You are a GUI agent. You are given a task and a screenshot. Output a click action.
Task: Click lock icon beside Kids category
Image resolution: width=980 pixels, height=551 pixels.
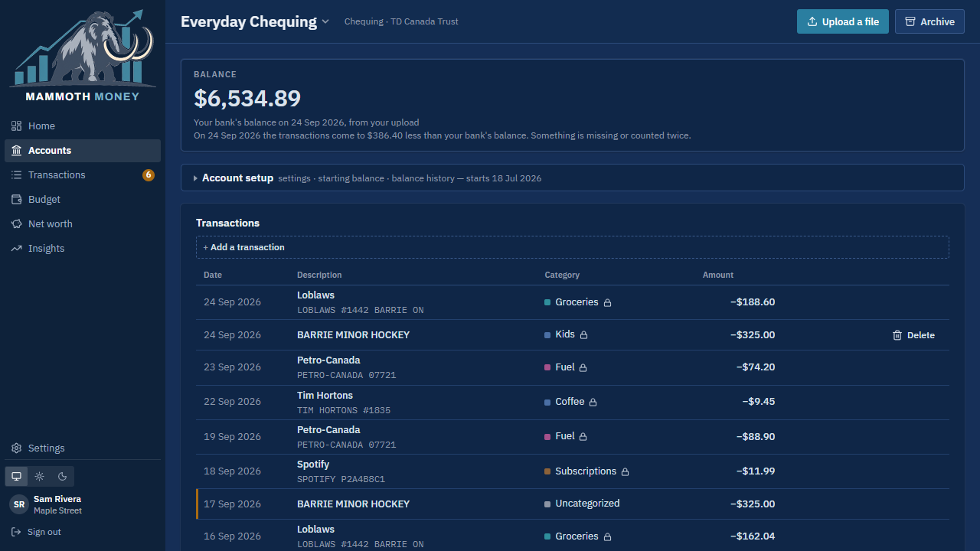583,335
